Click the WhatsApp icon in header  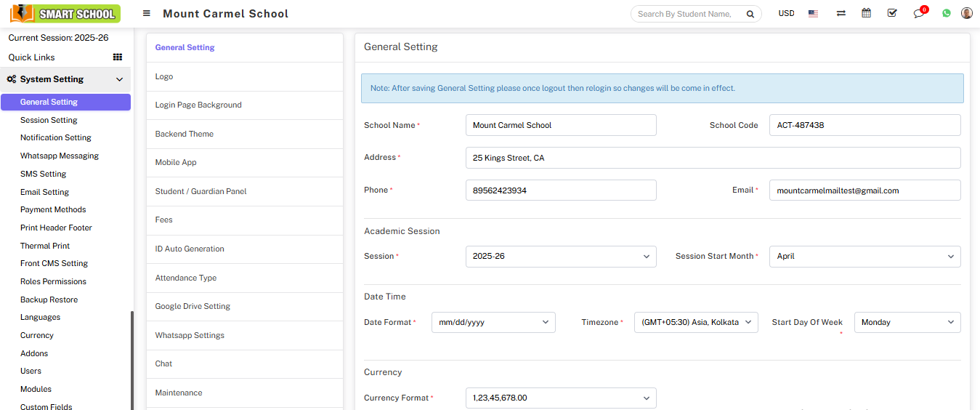946,13
